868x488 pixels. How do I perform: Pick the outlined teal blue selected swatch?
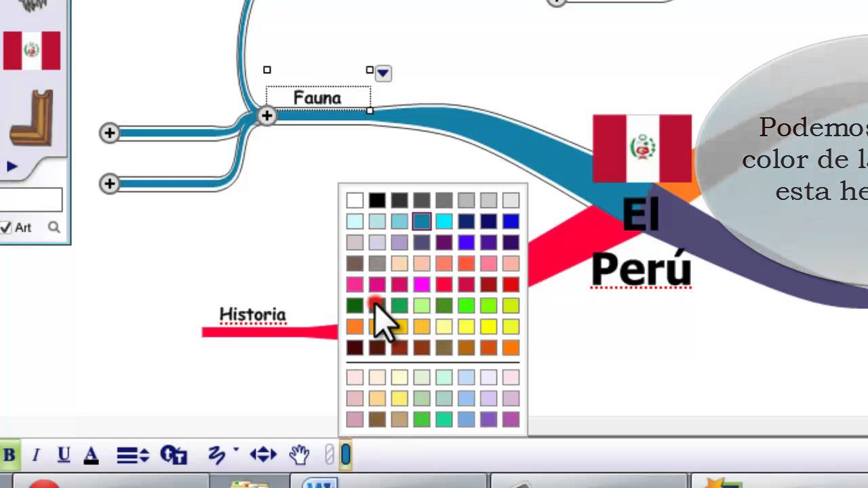[422, 221]
